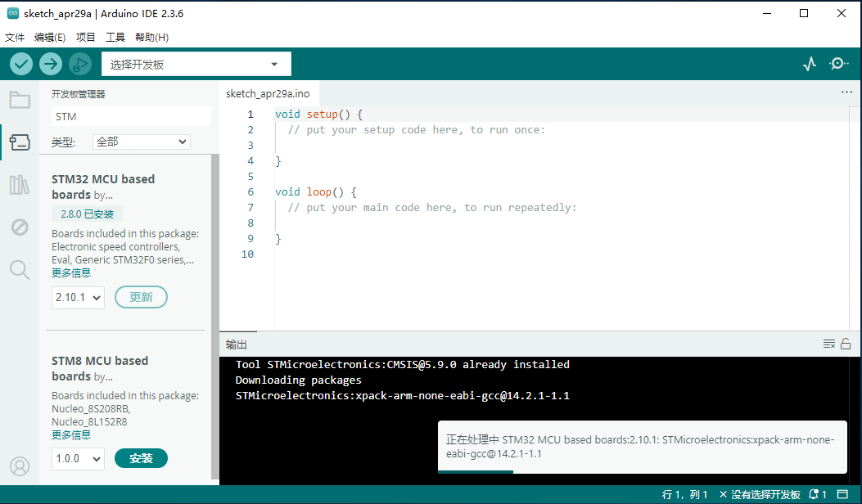
Task: Switch to the sketch_apr29a.ino tab
Action: click(x=268, y=94)
